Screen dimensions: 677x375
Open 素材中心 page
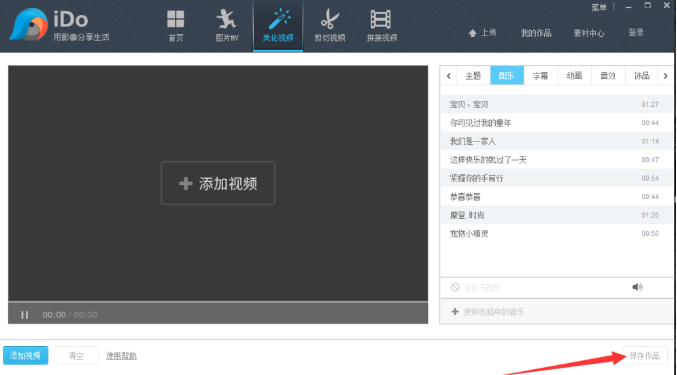588,33
